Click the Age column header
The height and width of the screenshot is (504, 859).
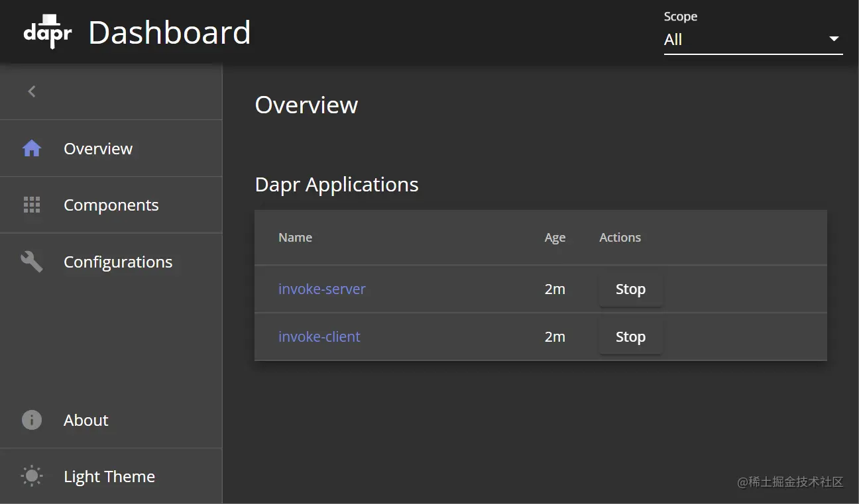pyautogui.click(x=555, y=238)
